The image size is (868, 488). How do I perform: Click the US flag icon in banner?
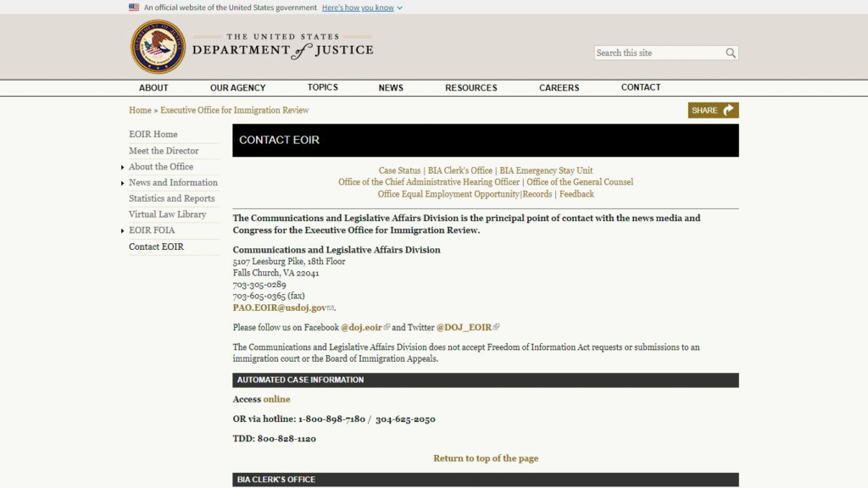[x=134, y=8]
